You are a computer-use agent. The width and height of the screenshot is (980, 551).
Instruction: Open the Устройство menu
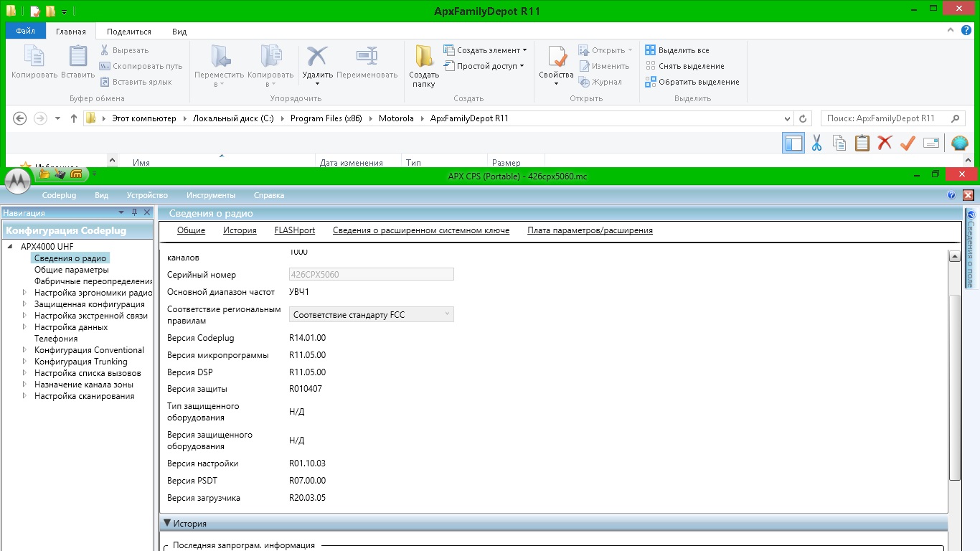[147, 195]
